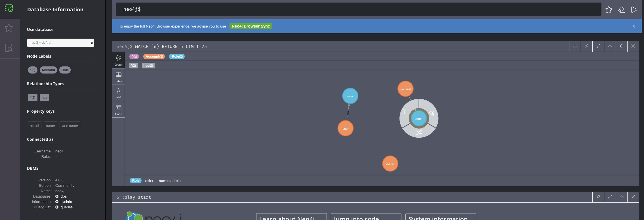Open the Database Information sidebar icon
The width and height of the screenshot is (644, 220).
[9, 8]
